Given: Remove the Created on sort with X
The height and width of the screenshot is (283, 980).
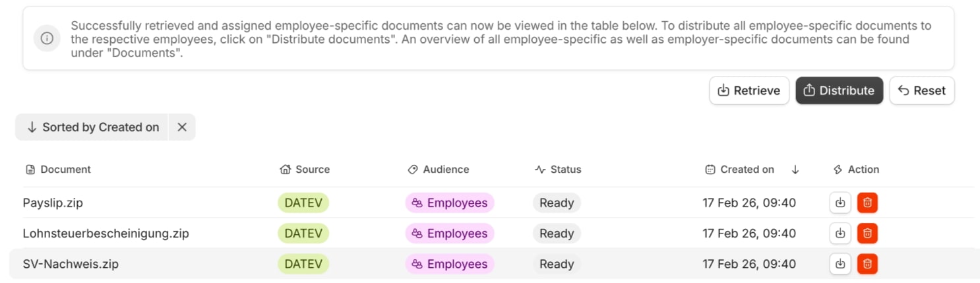Looking at the screenshot, I should [x=182, y=127].
